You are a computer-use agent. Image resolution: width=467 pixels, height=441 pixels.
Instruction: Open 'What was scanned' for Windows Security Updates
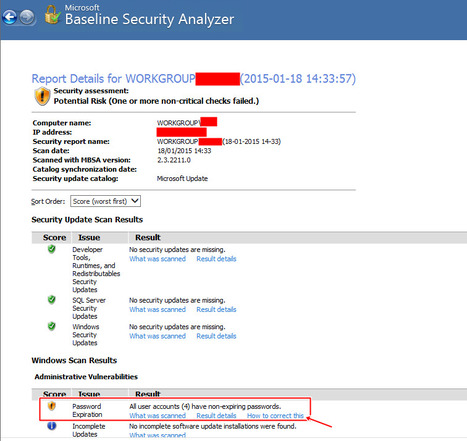point(157,336)
